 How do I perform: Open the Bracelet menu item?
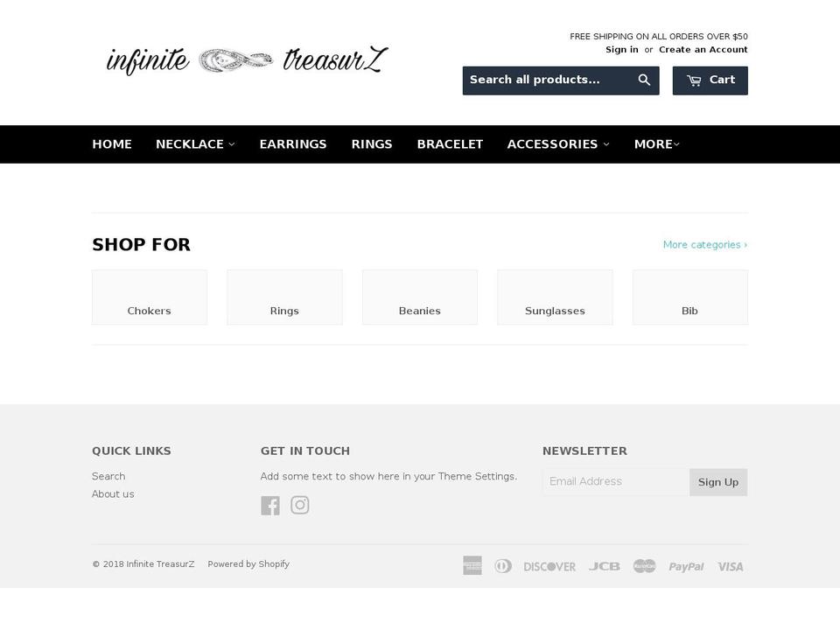(450, 144)
